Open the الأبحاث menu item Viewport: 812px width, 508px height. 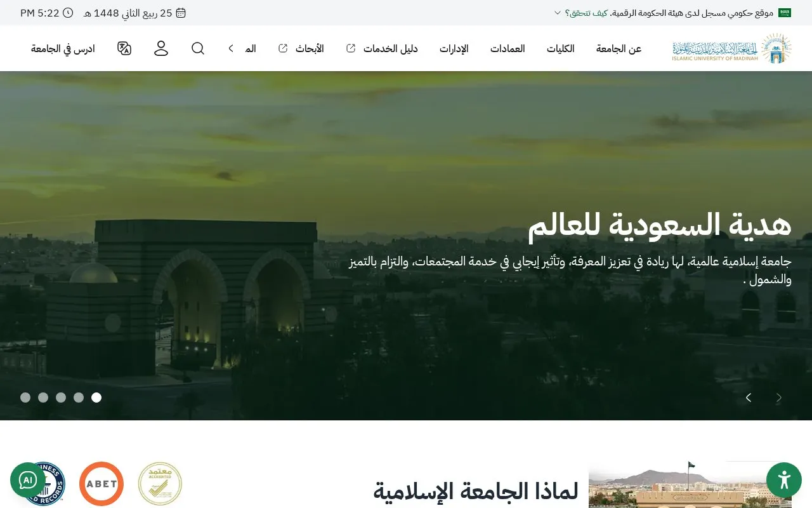310,48
